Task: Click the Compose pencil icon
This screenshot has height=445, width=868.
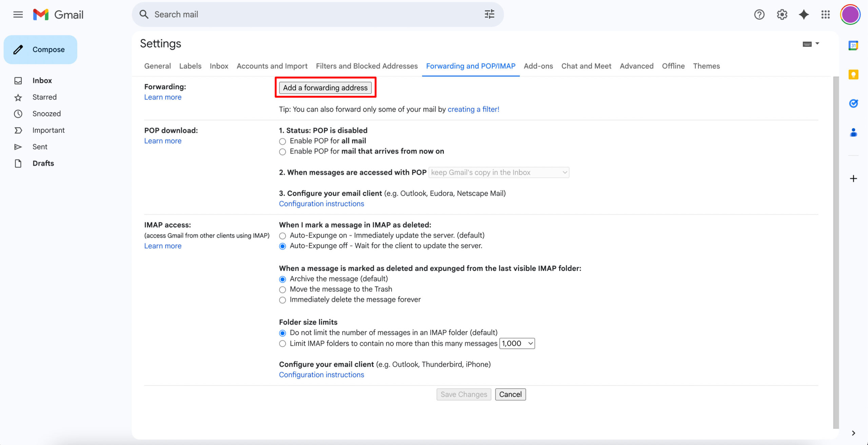Action: pos(18,50)
